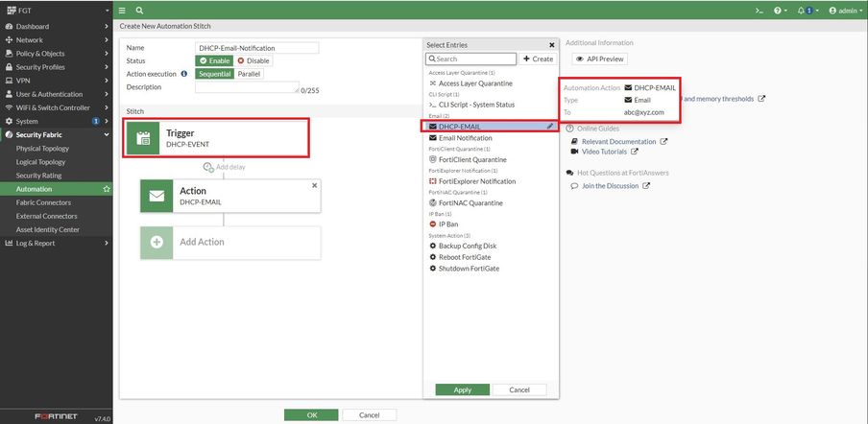Expand the System menu
This screenshot has height=424, width=868.
click(57, 121)
